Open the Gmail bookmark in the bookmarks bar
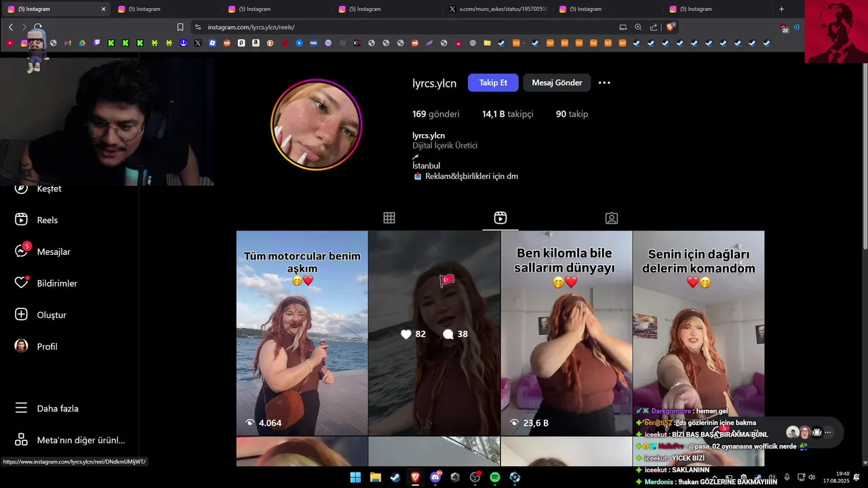The image size is (868, 488). pyautogui.click(x=68, y=43)
